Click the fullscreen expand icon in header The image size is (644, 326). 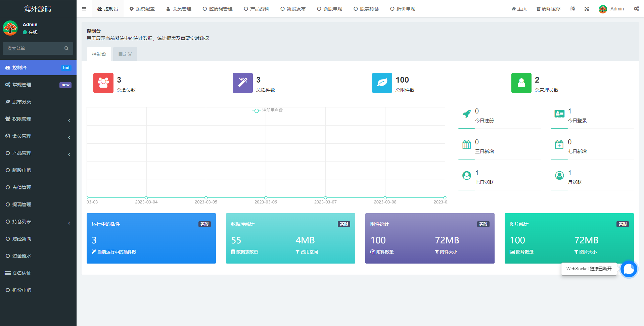pos(587,9)
